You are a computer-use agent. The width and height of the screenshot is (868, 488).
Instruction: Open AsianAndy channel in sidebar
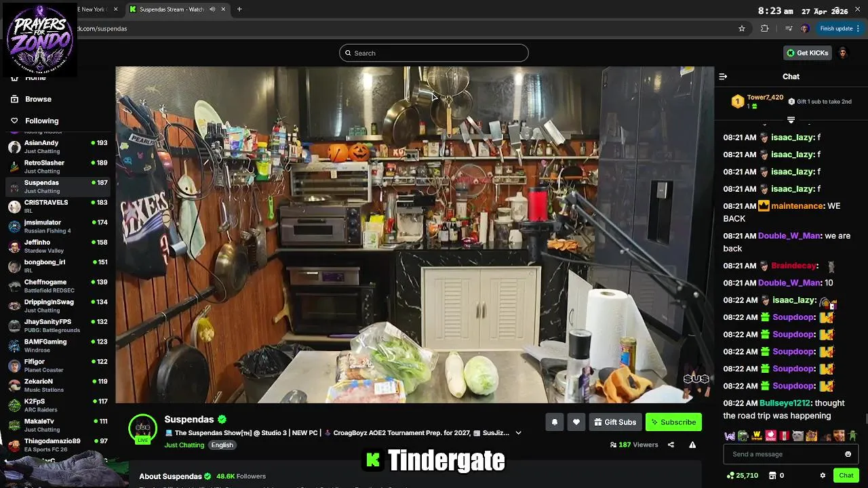coord(57,146)
